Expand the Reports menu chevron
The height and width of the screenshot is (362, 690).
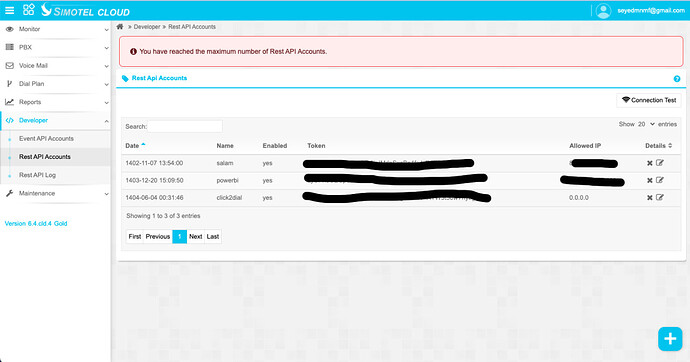click(106, 103)
